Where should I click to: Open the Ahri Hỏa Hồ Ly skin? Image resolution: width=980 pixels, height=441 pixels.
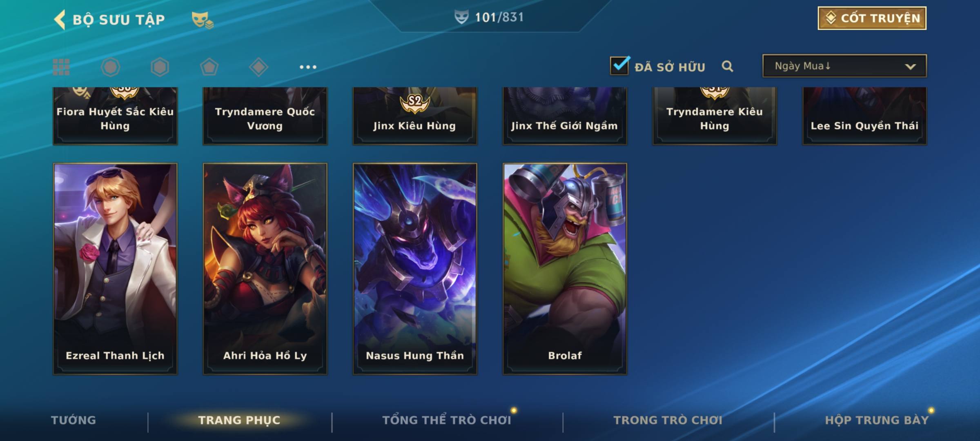265,269
